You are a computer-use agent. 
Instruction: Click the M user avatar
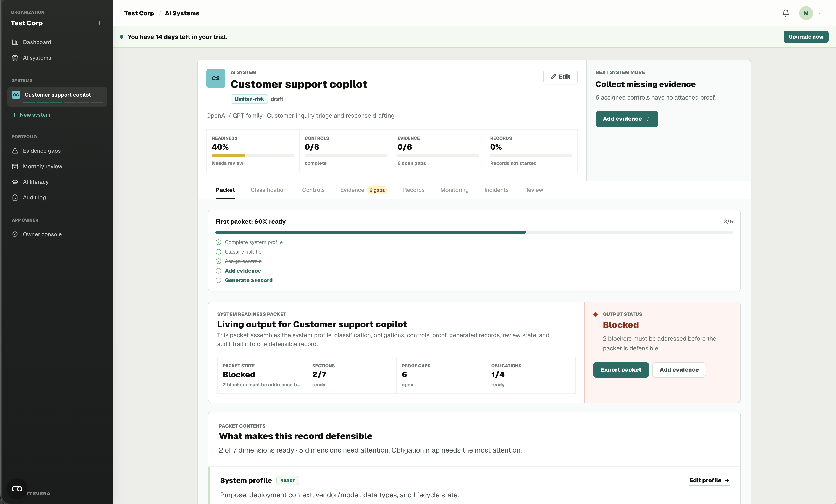806,13
